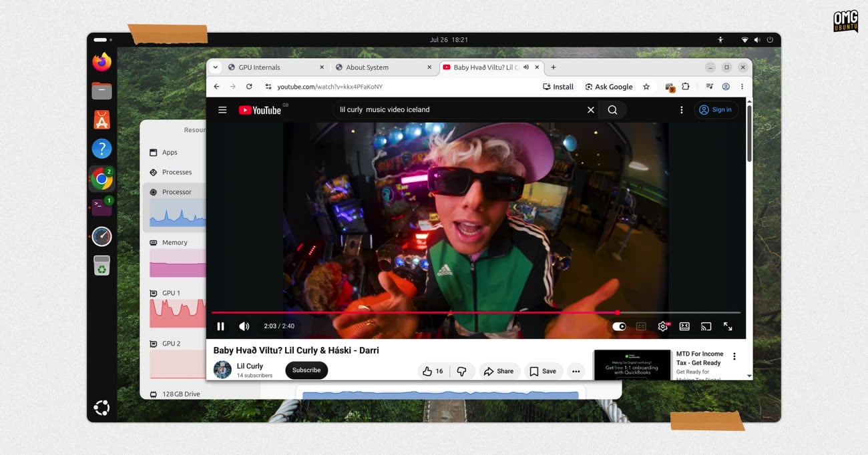Image resolution: width=868 pixels, height=455 pixels.
Task: Go back in Chrome
Action: (x=216, y=87)
